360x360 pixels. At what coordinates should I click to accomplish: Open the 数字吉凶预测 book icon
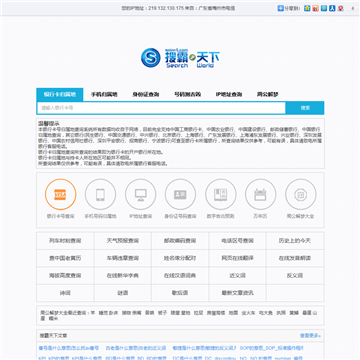[x=221, y=194]
